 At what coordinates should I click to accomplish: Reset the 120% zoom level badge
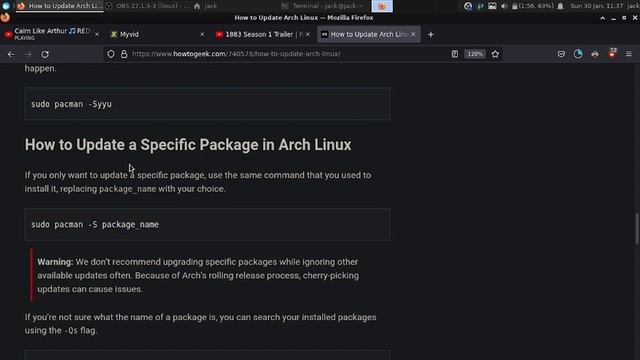(475, 54)
